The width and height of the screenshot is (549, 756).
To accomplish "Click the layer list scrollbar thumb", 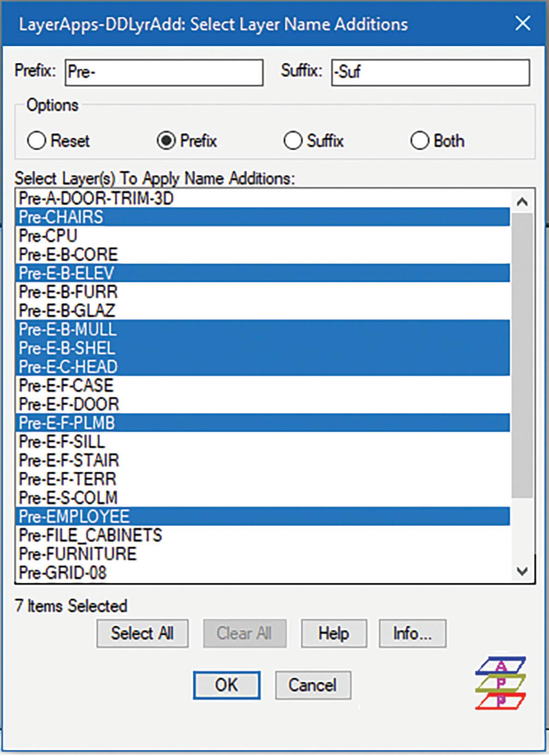I will [522, 355].
